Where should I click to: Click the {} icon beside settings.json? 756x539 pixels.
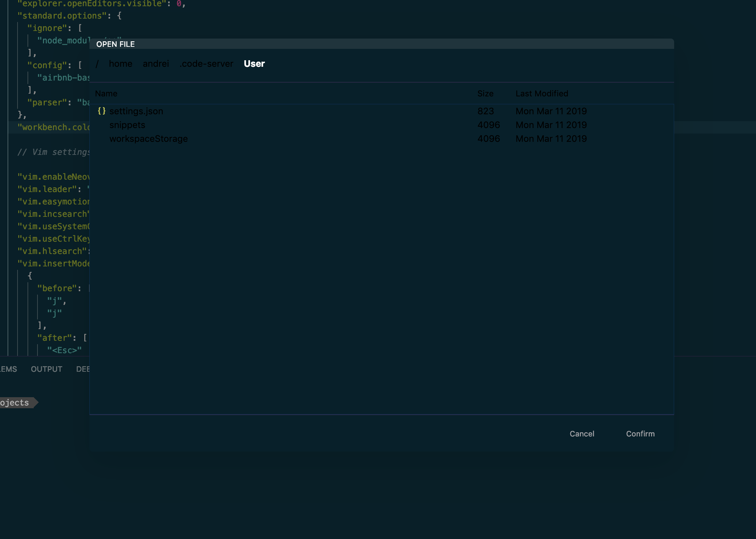click(x=102, y=111)
